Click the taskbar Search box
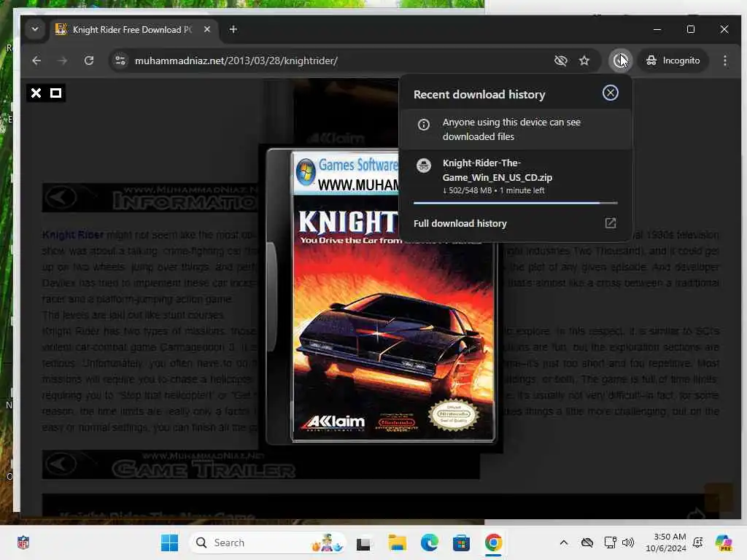 [x=268, y=542]
